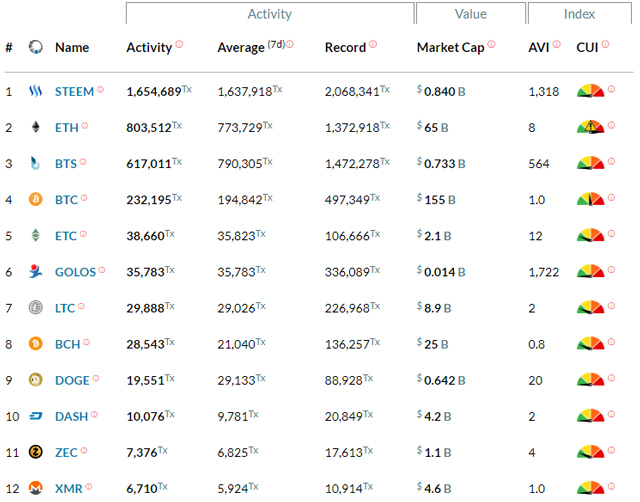Select the Index group tab

(579, 13)
